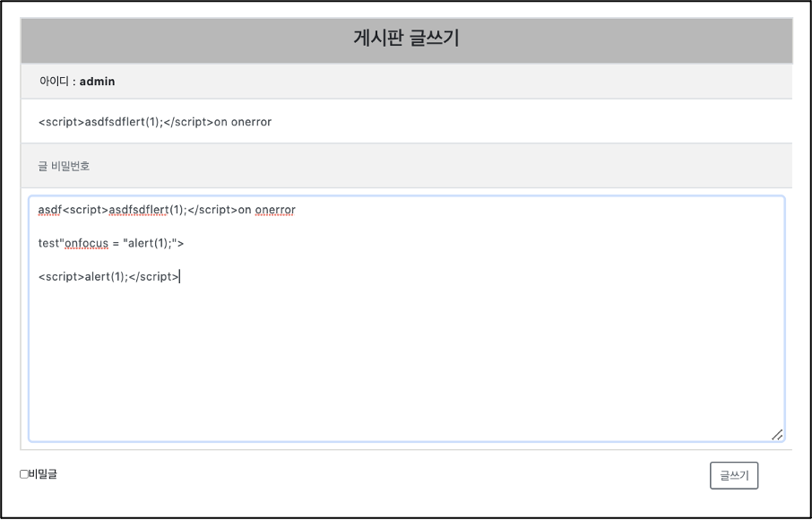812x520 pixels.
Task: Click the 아이디 label
Action: coord(54,82)
